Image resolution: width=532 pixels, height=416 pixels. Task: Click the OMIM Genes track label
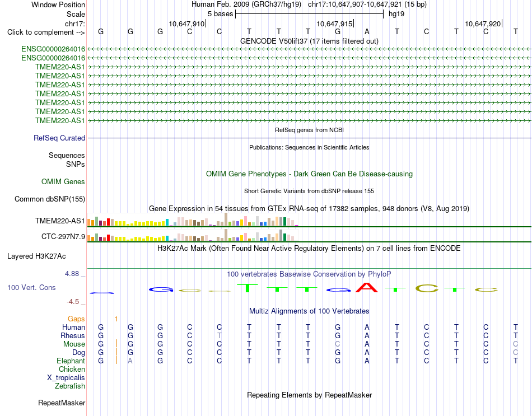pyautogui.click(x=63, y=181)
